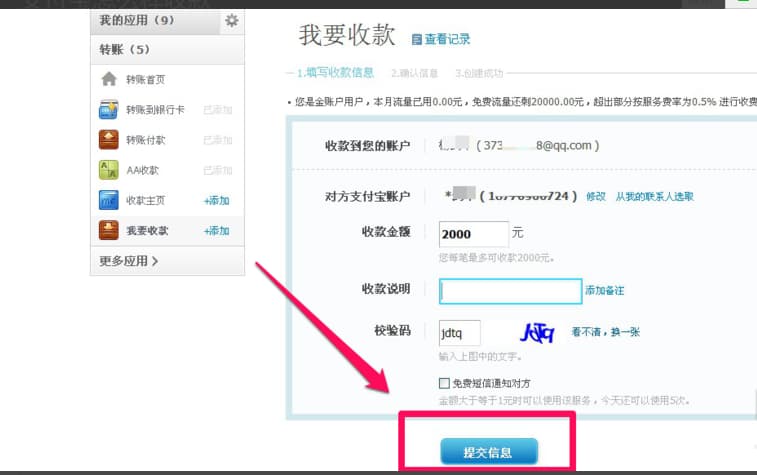Click the 转账付款 wallet icon
The width and height of the screenshot is (757, 475).
pos(109,140)
